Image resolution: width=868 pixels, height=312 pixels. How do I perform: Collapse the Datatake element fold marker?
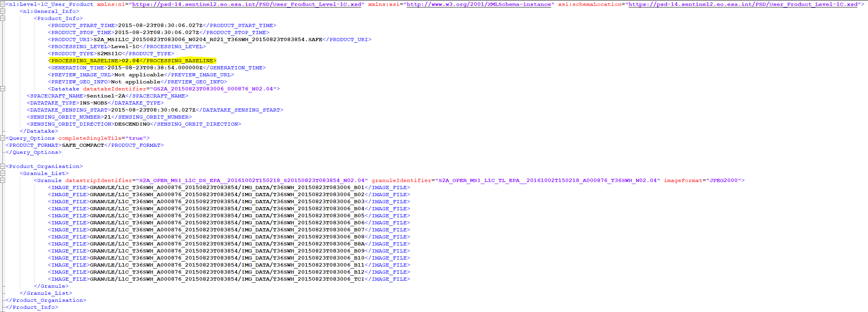(2, 89)
